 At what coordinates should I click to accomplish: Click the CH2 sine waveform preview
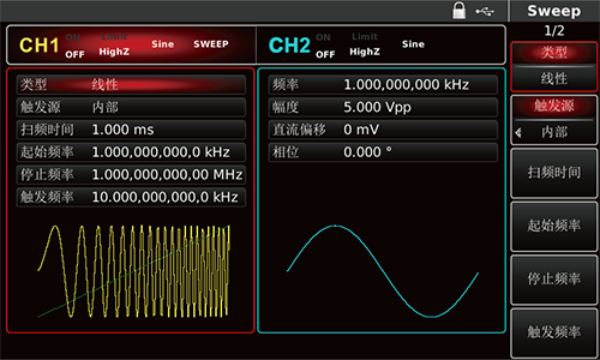tap(382, 271)
